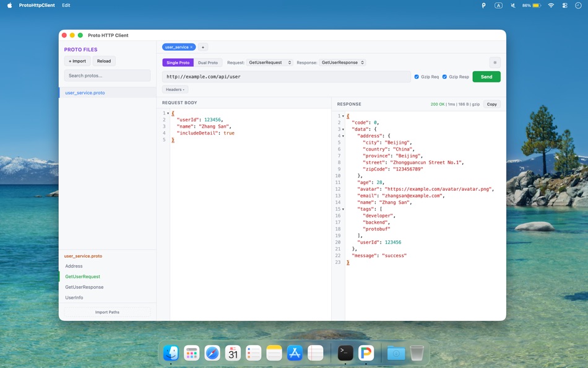The image size is (588, 368).
Task: Close the user_service tab with its x
Action: coord(191,47)
